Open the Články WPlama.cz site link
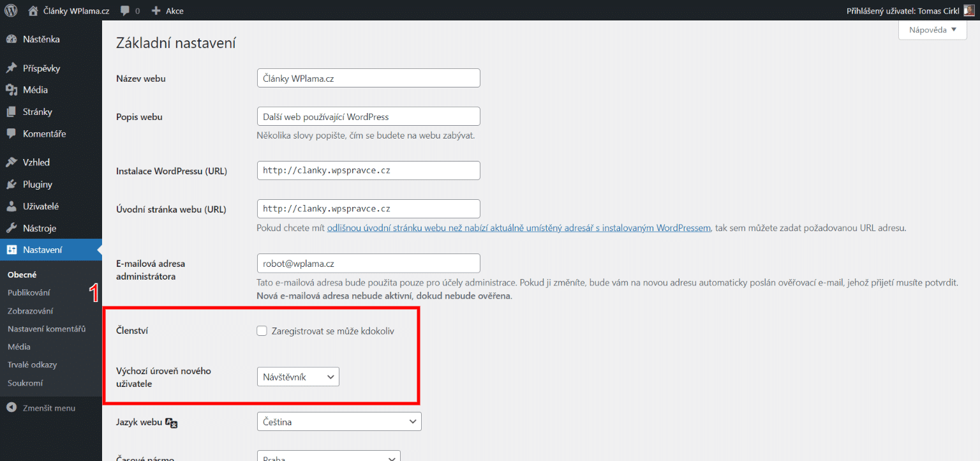 (x=77, y=11)
